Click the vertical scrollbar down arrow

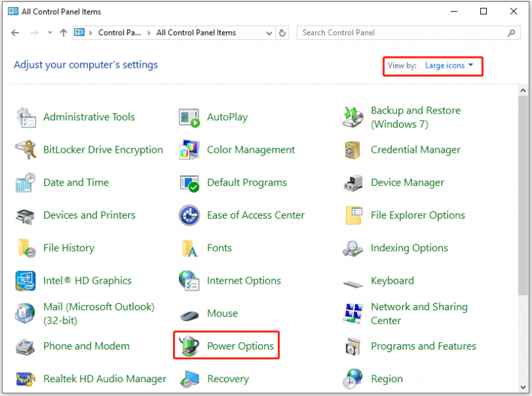[x=523, y=387]
